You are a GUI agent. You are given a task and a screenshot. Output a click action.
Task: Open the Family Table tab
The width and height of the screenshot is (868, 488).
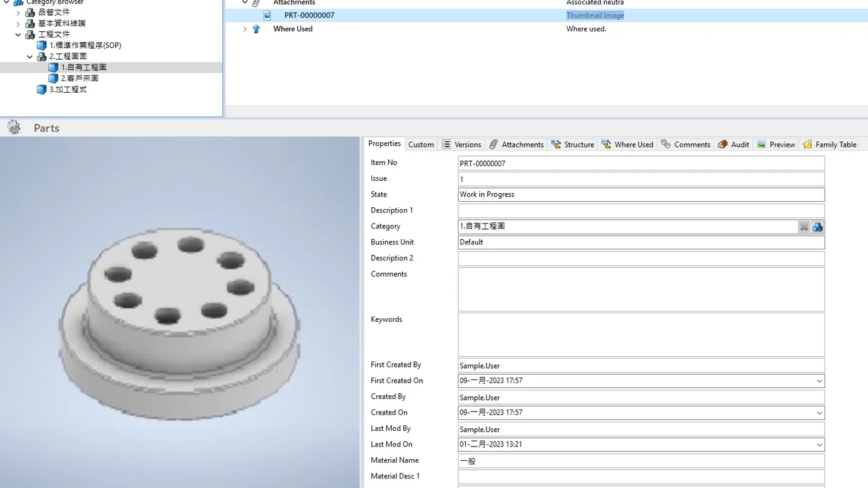pyautogui.click(x=829, y=145)
